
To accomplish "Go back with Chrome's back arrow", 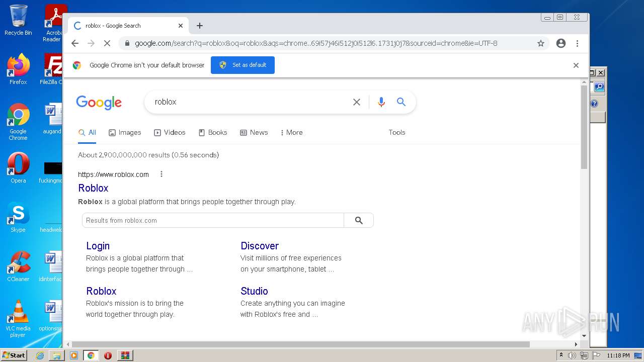I will 75,43.
